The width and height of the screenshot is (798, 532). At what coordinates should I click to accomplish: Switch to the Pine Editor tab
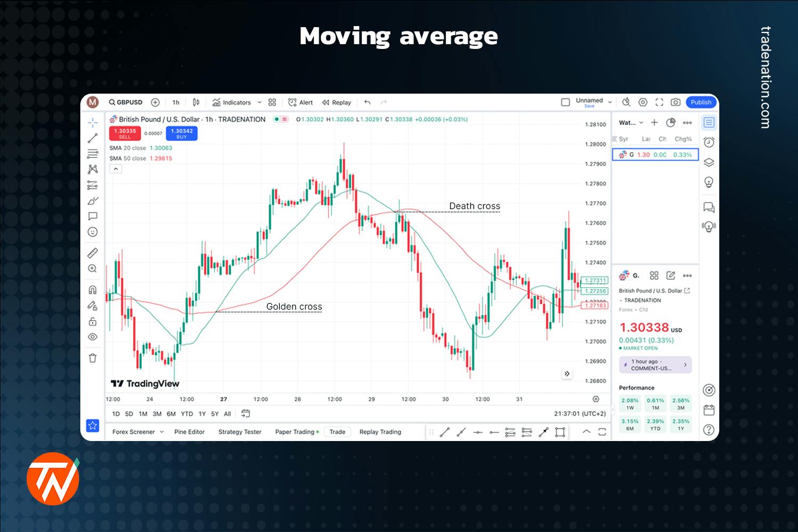coord(189,431)
